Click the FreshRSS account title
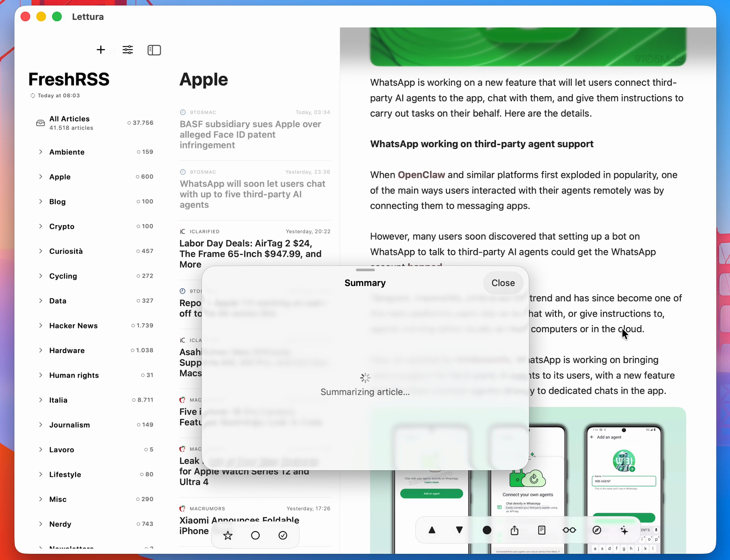This screenshot has width=730, height=560. tap(69, 79)
